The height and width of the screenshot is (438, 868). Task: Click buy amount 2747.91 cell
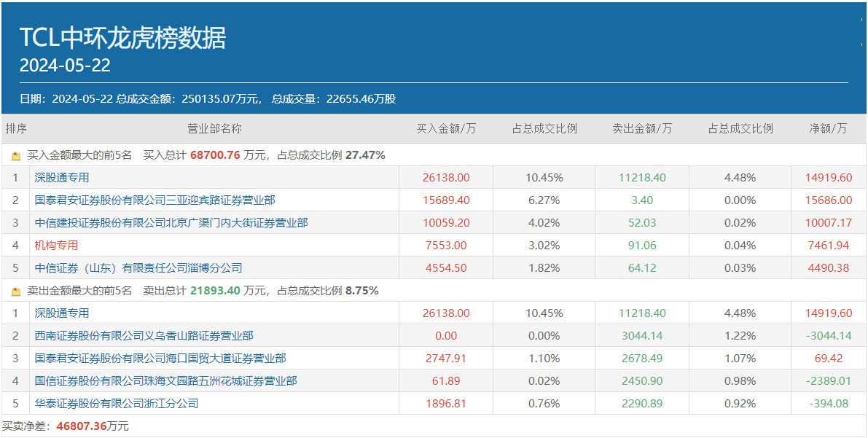[x=446, y=359]
